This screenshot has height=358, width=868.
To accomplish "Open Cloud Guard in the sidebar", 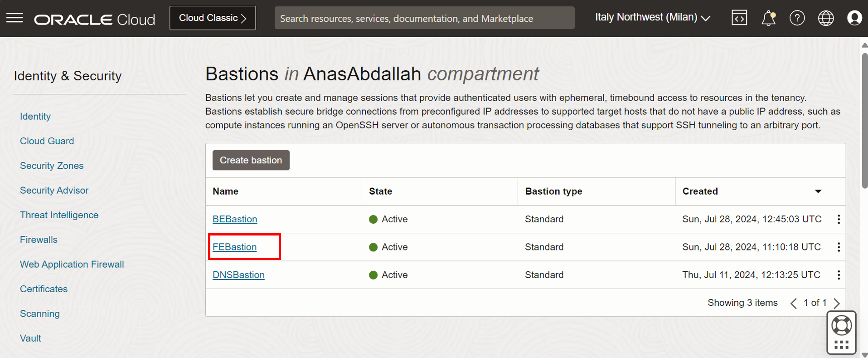I will click(47, 141).
